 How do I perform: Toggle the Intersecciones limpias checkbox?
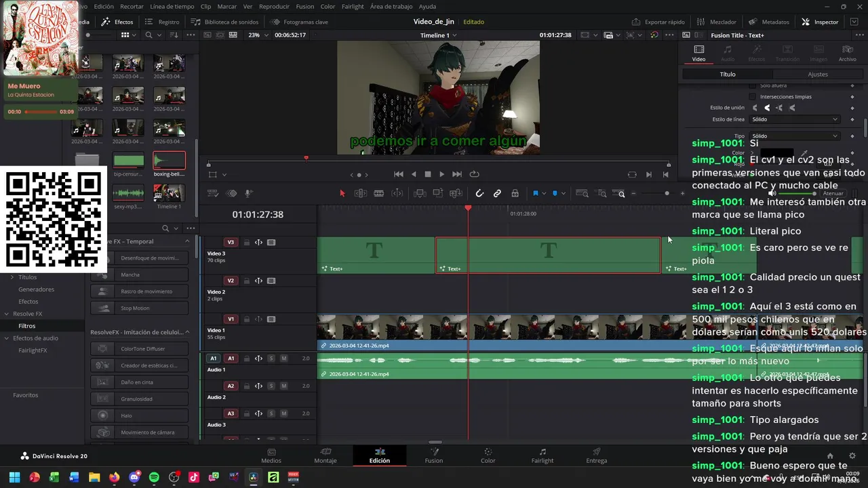pos(752,97)
